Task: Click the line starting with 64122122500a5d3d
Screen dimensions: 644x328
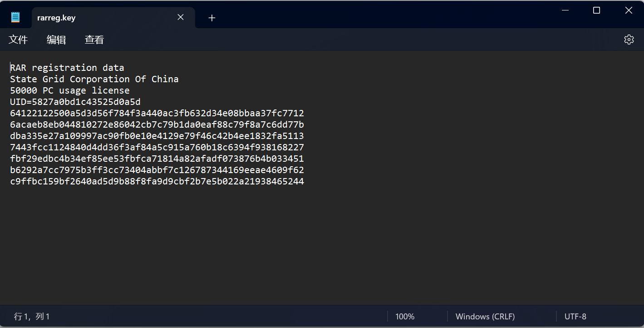Action: click(157, 113)
